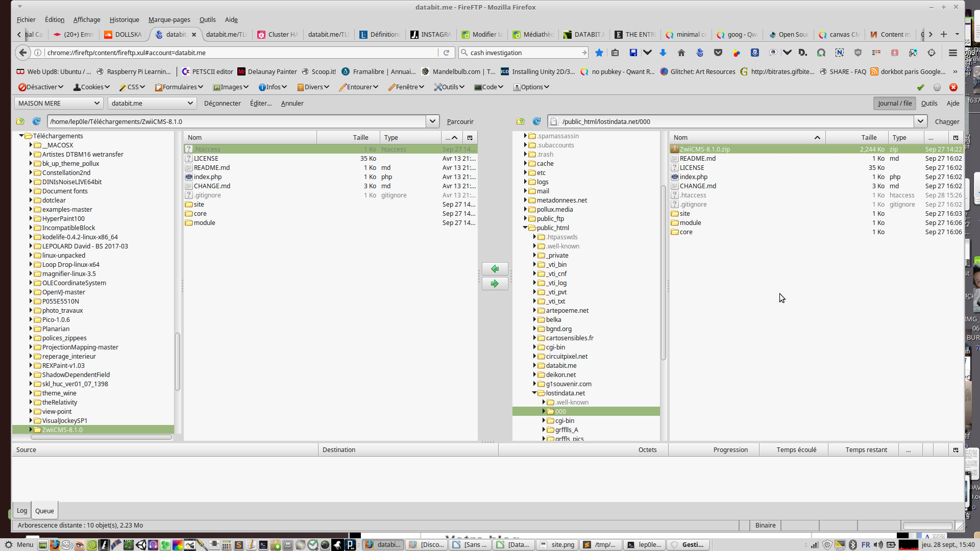
Task: Click the upload right-arrow transfer button
Action: pos(495,284)
